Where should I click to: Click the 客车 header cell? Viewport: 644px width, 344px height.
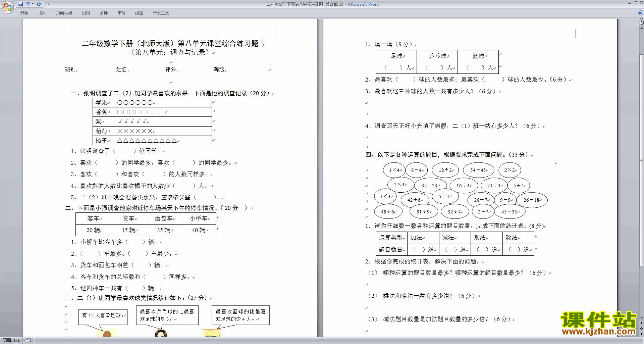pyautogui.click(x=93, y=218)
